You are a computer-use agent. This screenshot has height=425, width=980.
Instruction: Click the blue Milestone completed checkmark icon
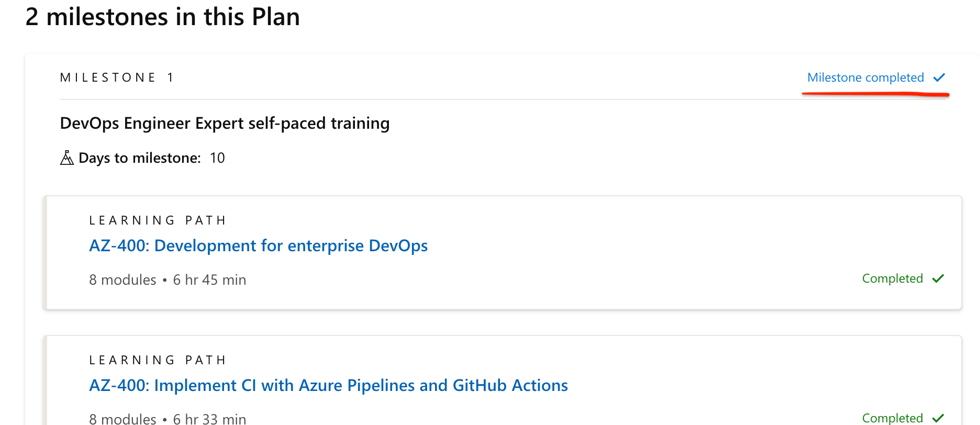[939, 77]
